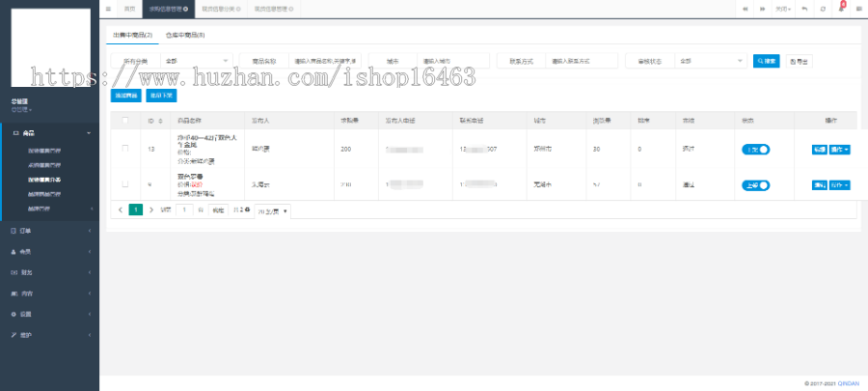Click the blue 添加商品 button
The height and width of the screenshot is (391, 868).
click(126, 96)
